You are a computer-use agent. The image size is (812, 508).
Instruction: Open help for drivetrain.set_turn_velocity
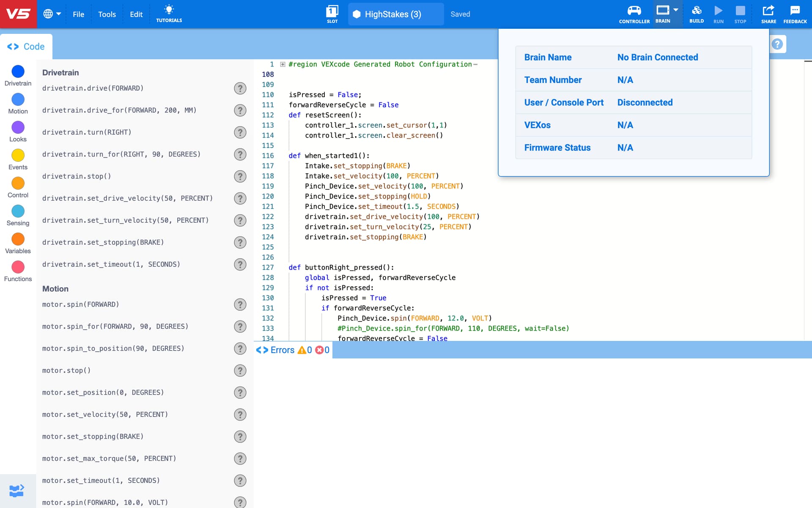click(240, 221)
